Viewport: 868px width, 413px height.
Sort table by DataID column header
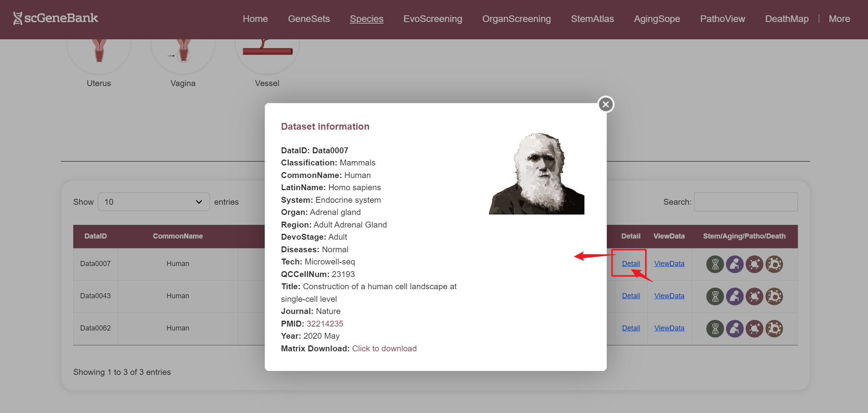coord(96,236)
